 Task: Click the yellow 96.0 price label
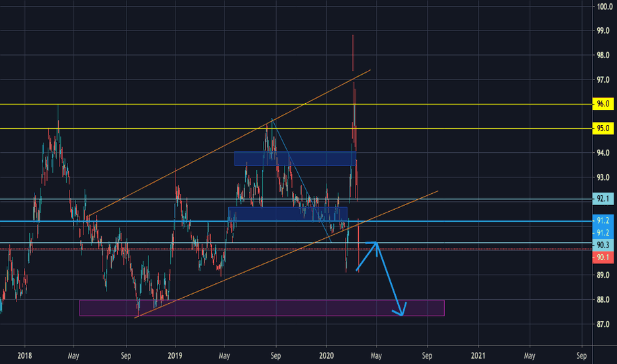[603, 104]
